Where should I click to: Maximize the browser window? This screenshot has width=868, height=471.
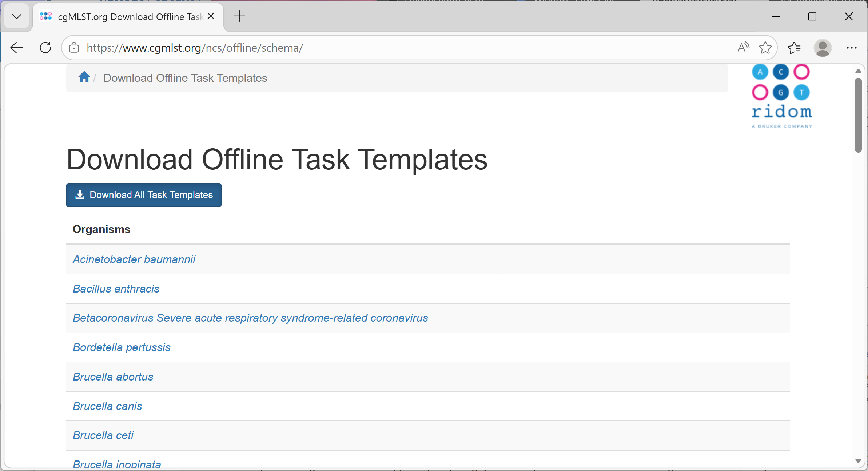coord(812,16)
